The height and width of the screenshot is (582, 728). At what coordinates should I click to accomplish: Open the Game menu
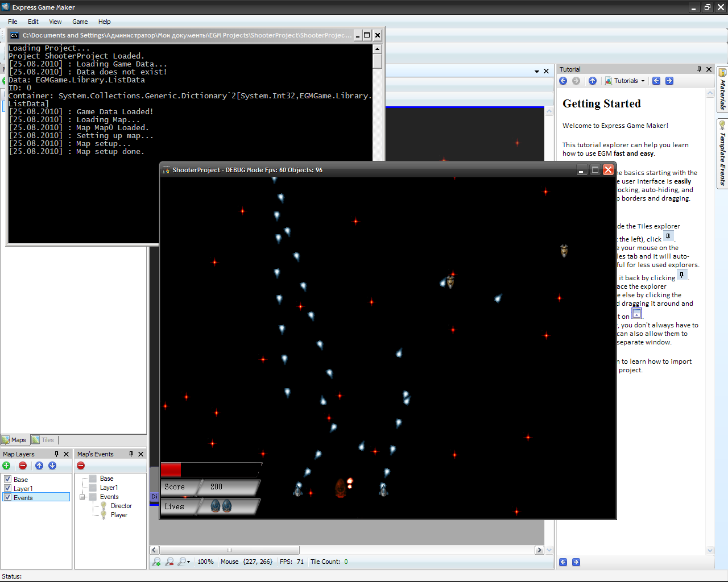point(80,22)
